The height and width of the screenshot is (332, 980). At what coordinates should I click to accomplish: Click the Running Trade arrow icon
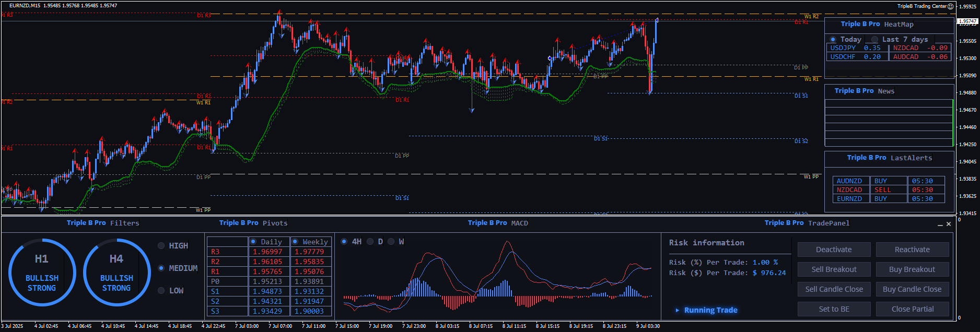(678, 310)
